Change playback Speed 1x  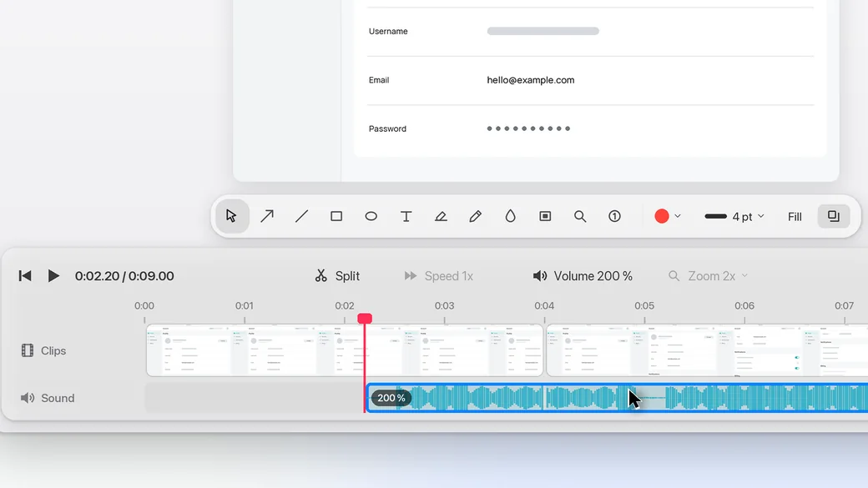click(x=438, y=275)
